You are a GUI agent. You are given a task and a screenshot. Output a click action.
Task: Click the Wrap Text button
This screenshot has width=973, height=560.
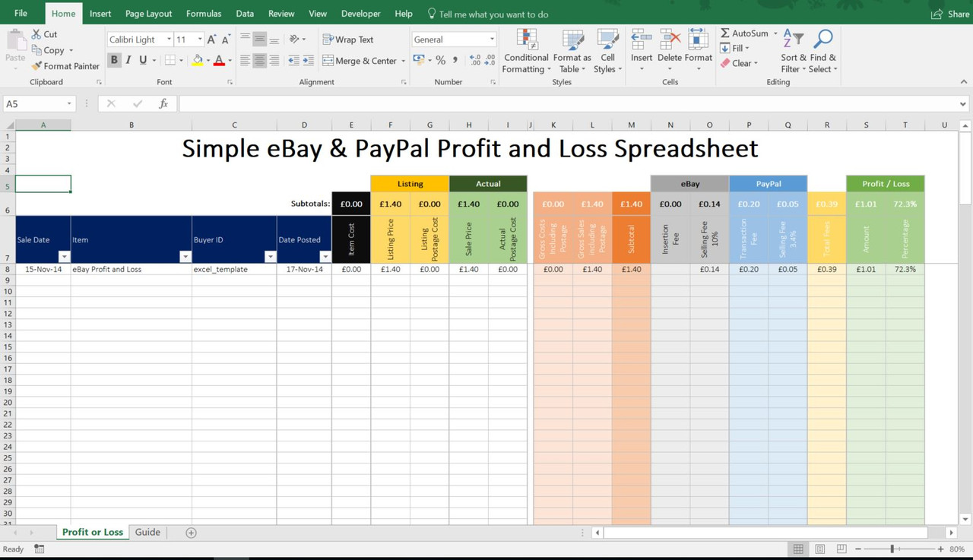pos(348,40)
